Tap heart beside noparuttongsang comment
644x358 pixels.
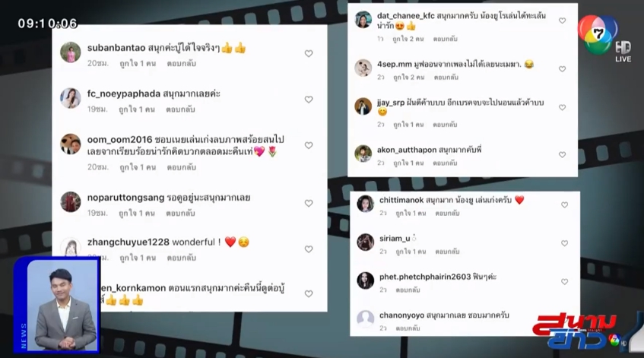[309, 203]
